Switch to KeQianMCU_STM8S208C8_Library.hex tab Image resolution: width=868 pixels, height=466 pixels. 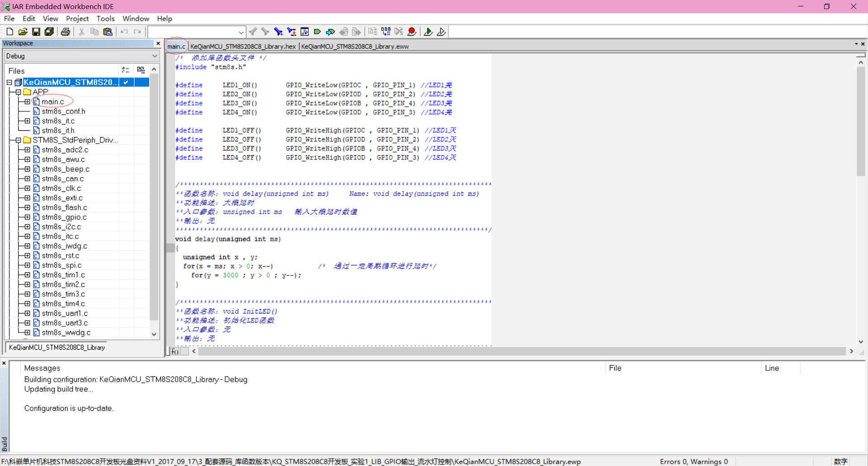pyautogui.click(x=243, y=47)
